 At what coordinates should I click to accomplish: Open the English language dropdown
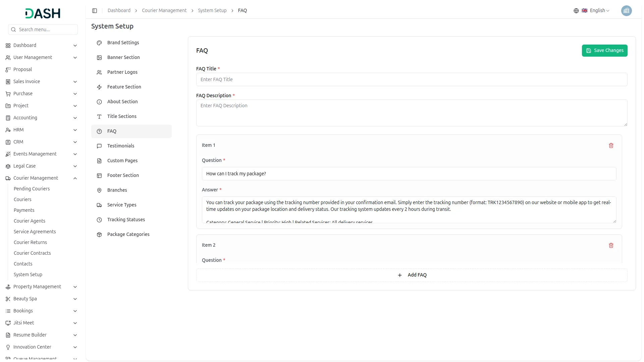coord(599,11)
